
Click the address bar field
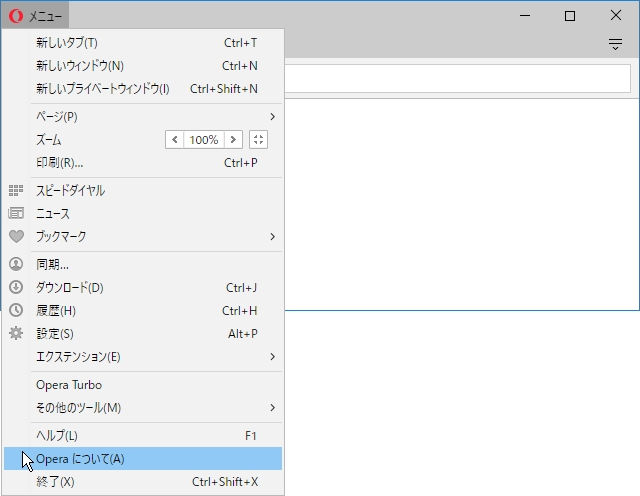[x=457, y=78]
